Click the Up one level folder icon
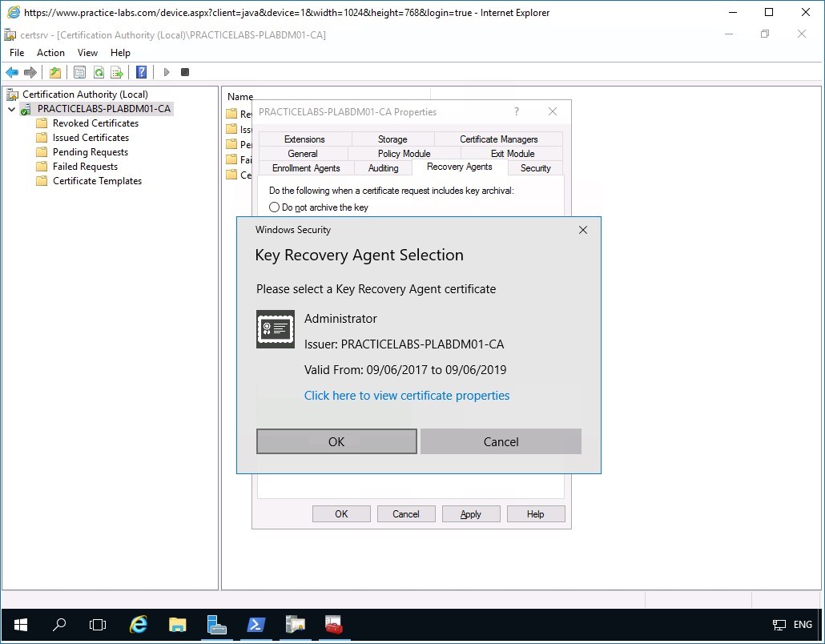 (x=55, y=72)
